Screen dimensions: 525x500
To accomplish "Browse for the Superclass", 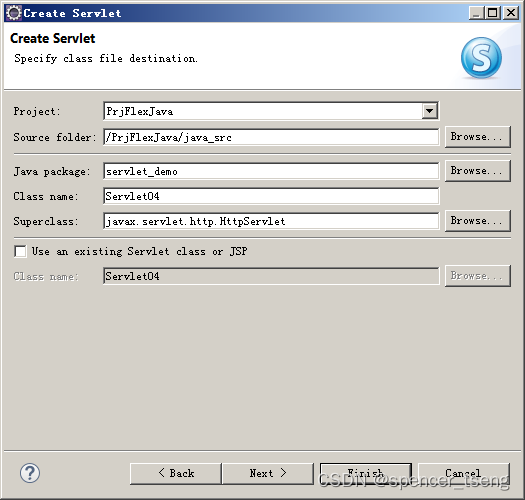I will tap(477, 221).
